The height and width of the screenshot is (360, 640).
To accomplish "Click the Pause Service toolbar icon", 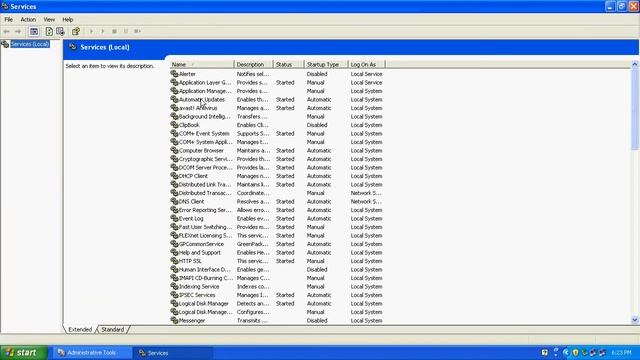I will click(x=126, y=31).
